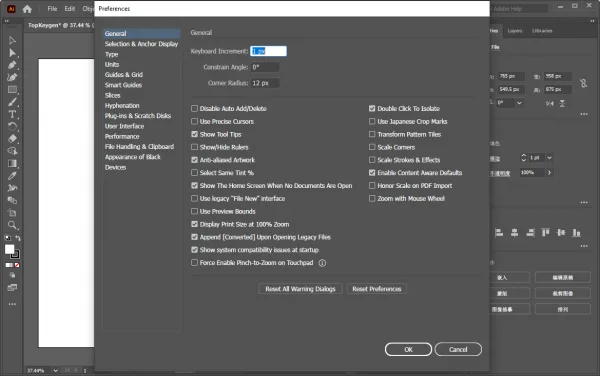Image resolution: width=600 pixels, height=376 pixels.
Task: Set None fill with red slash icon
Action: tap(17, 265)
